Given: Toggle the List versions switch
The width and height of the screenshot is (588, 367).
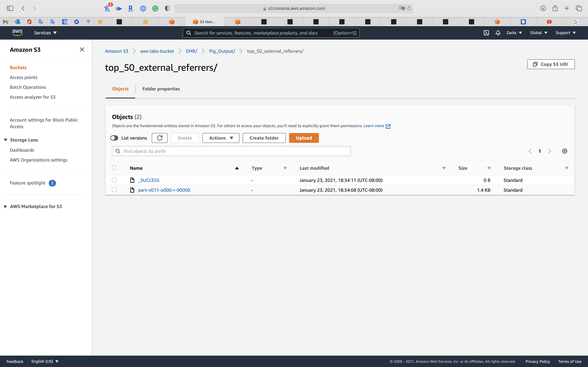Looking at the screenshot, I should [x=114, y=138].
